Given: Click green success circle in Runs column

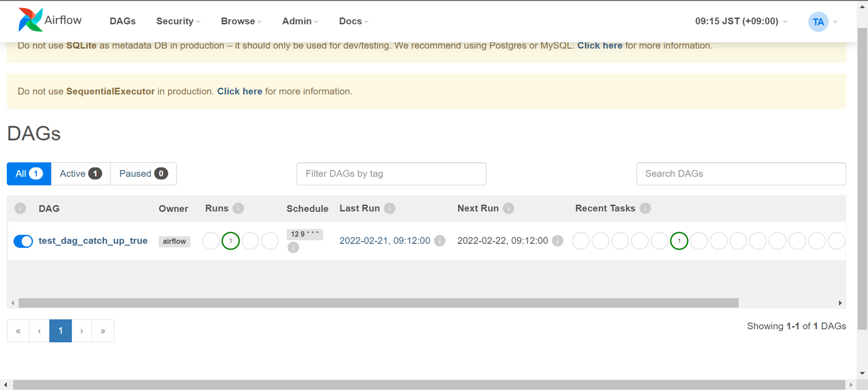Looking at the screenshot, I should click(231, 241).
